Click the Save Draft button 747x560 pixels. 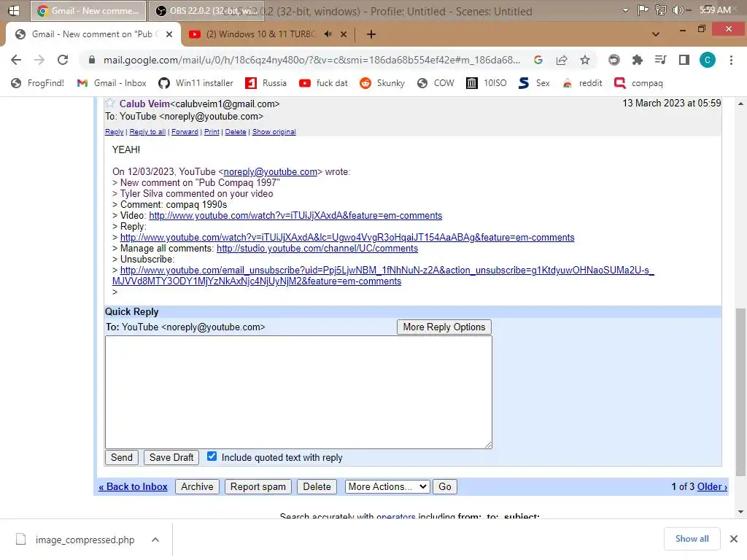(171, 458)
